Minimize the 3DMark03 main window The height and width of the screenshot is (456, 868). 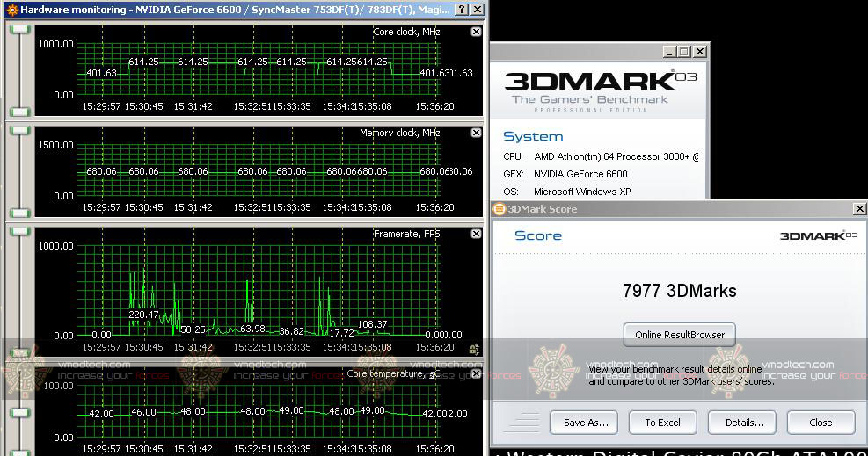pos(669,52)
